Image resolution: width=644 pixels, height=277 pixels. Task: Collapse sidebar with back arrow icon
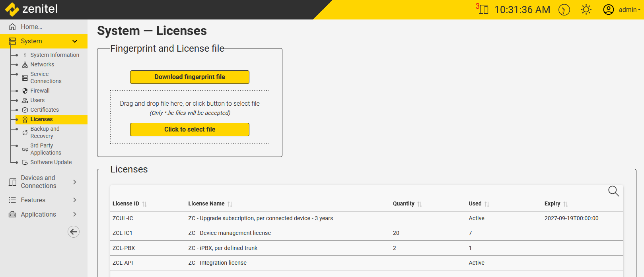(74, 232)
